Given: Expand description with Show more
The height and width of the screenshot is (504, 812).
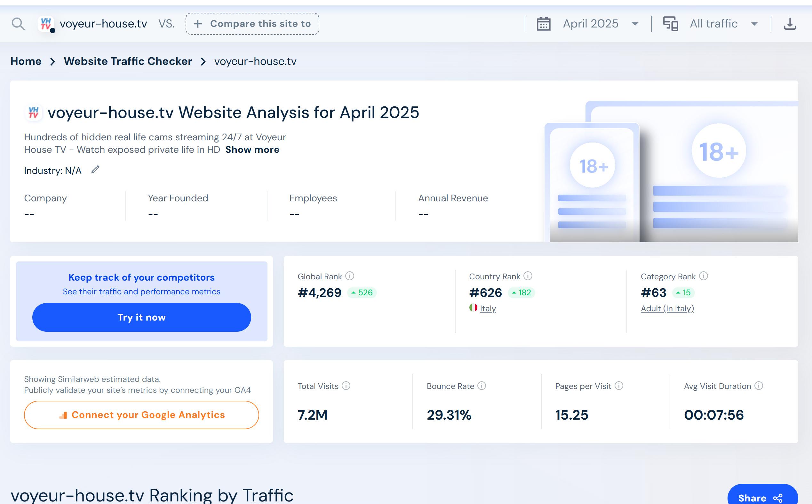Looking at the screenshot, I should tap(252, 150).
